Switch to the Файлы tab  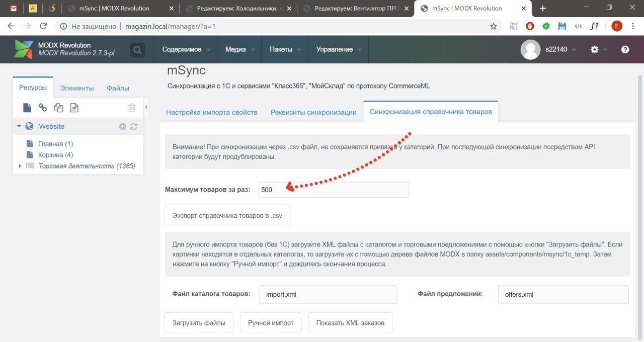(118, 88)
